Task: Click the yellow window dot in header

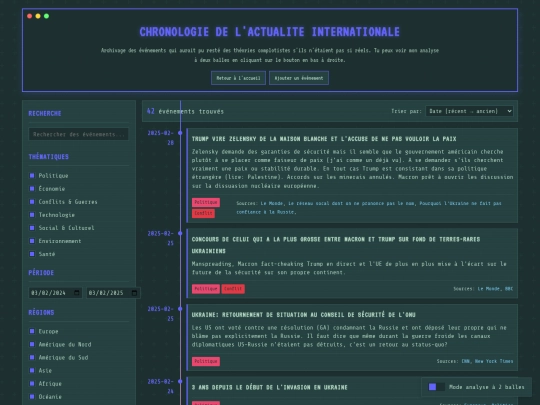Action: click(x=38, y=16)
